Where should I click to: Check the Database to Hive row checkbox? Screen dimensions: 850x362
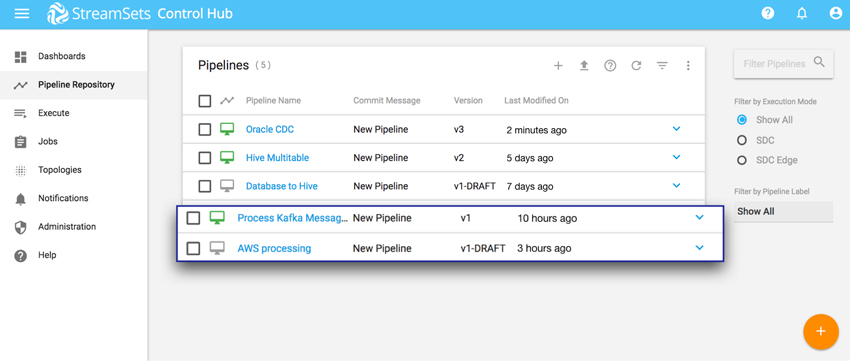tap(204, 186)
